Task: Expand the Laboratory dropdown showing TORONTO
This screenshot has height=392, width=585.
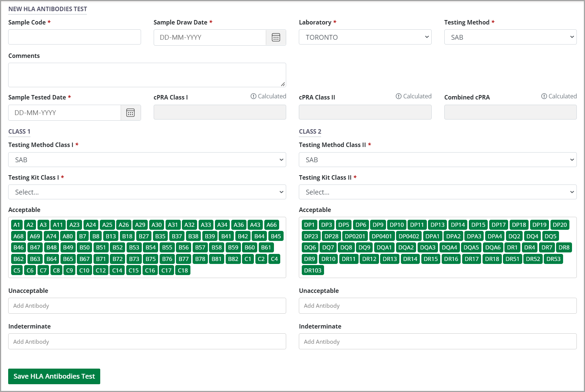Action: pos(365,37)
